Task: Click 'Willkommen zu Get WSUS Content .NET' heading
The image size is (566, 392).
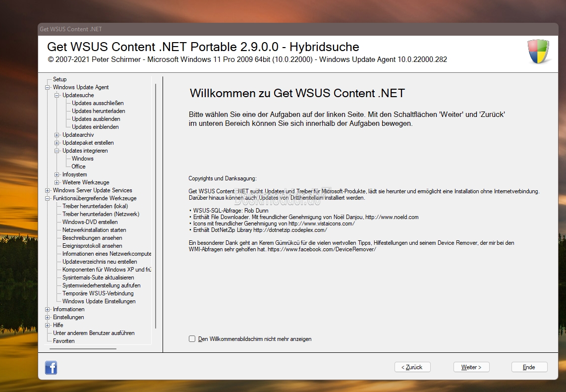Action: [x=297, y=93]
